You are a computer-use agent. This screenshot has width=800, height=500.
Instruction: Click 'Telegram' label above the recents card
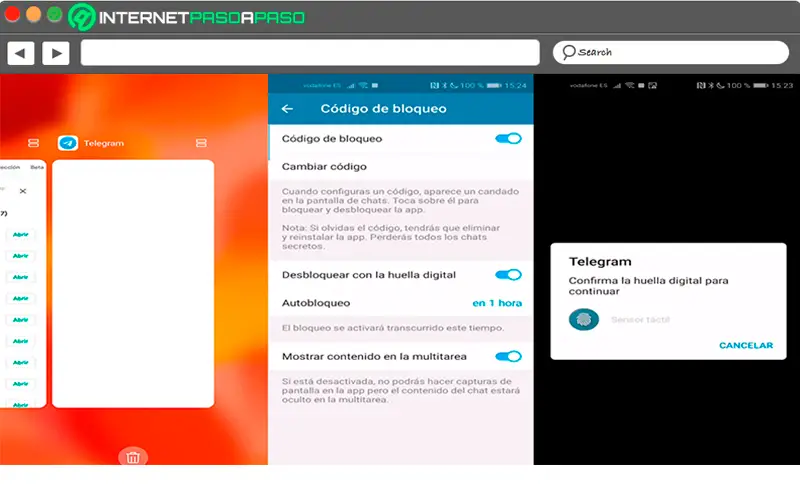pyautogui.click(x=104, y=143)
